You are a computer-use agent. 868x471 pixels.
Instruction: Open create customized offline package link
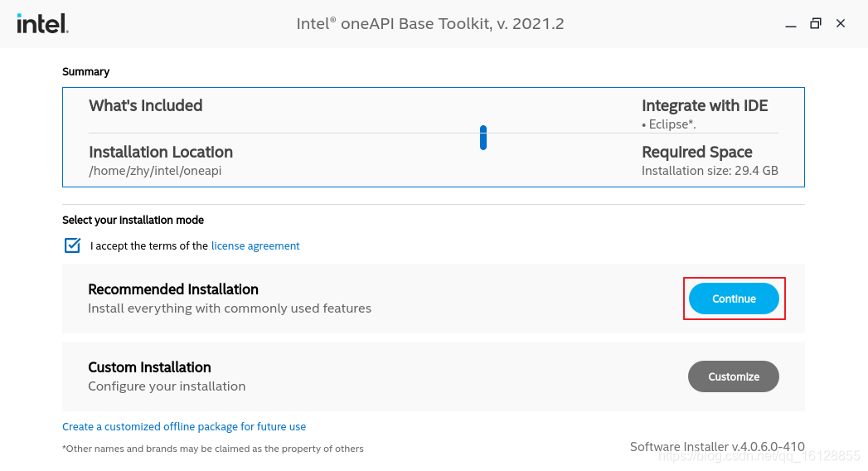[x=184, y=427]
